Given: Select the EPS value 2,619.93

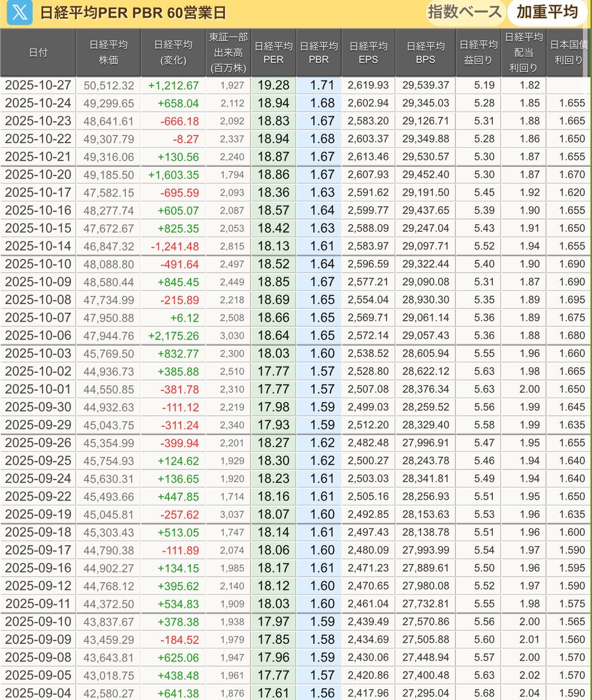Looking at the screenshot, I should pyautogui.click(x=368, y=86).
